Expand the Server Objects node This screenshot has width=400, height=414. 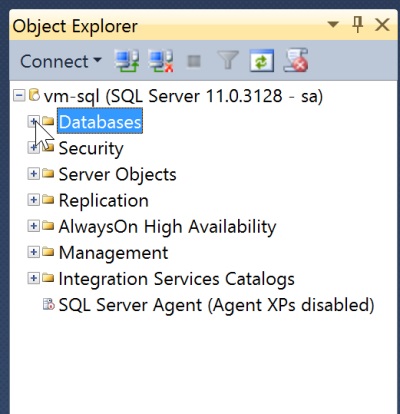click(33, 174)
